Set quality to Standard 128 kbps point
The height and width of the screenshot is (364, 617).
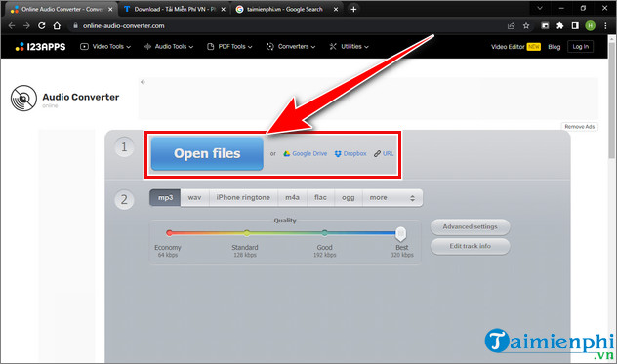click(246, 233)
